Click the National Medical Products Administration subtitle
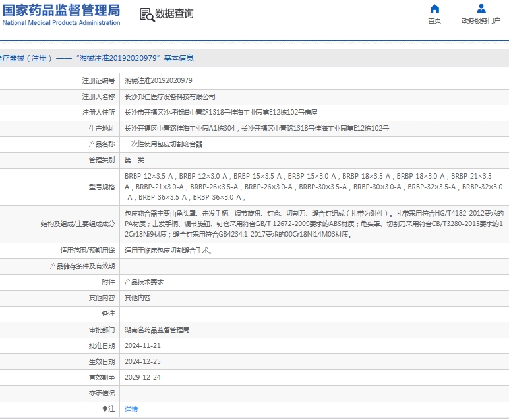This screenshot has height=420, width=509. [61, 23]
